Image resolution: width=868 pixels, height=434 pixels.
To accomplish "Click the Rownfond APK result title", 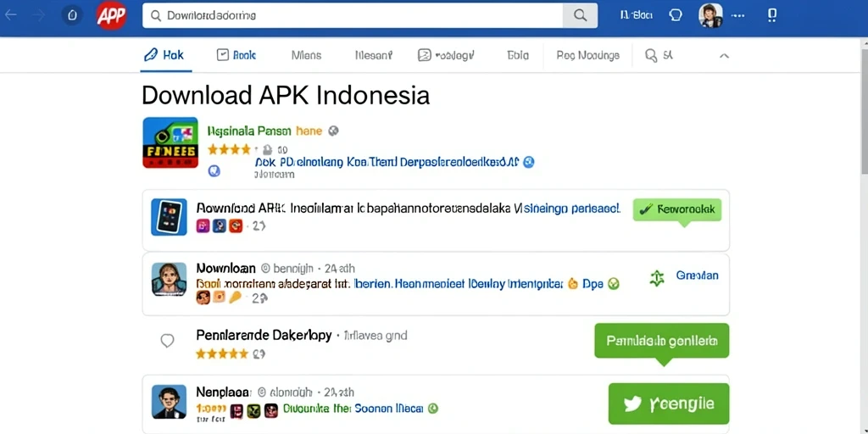I will [409, 209].
